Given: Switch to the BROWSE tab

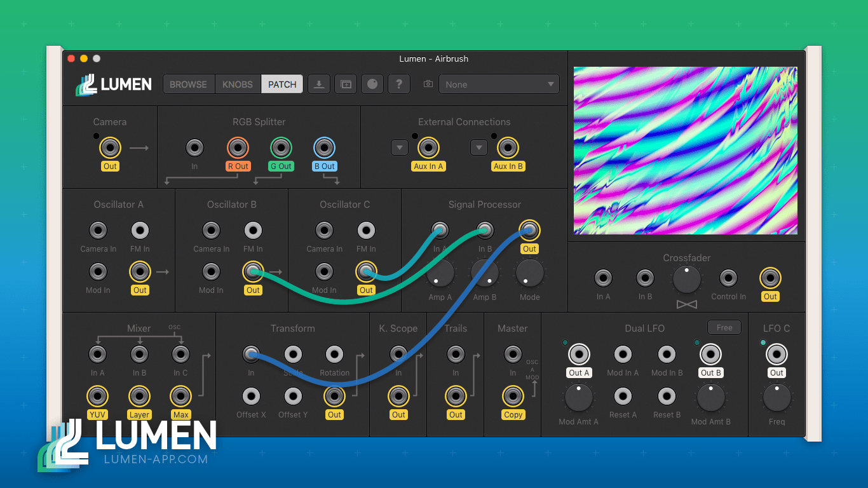Looking at the screenshot, I should 189,83.
